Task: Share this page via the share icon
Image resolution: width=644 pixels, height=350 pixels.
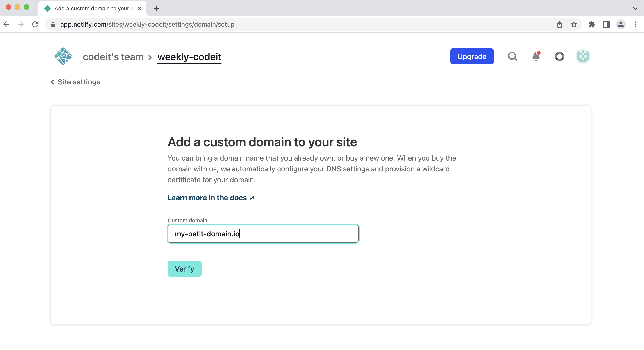Action: pos(560,25)
